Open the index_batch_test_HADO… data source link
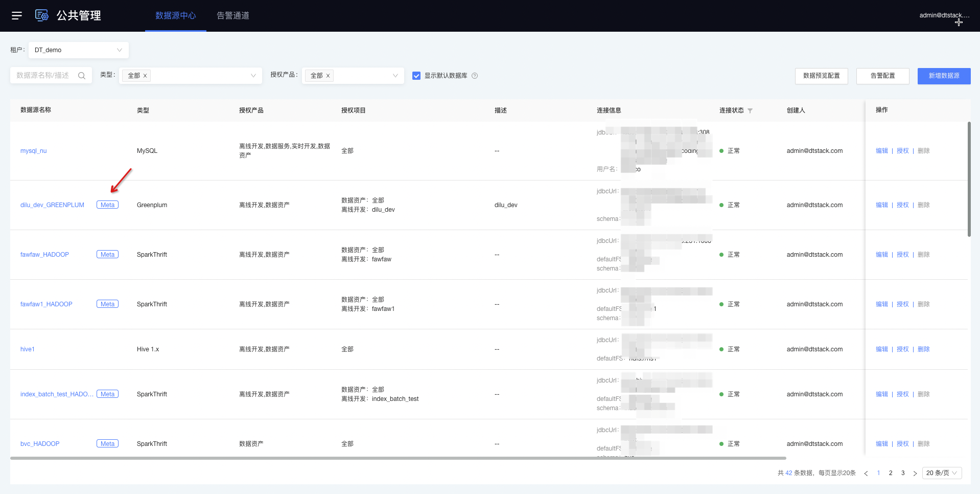The height and width of the screenshot is (494, 980). coord(57,394)
